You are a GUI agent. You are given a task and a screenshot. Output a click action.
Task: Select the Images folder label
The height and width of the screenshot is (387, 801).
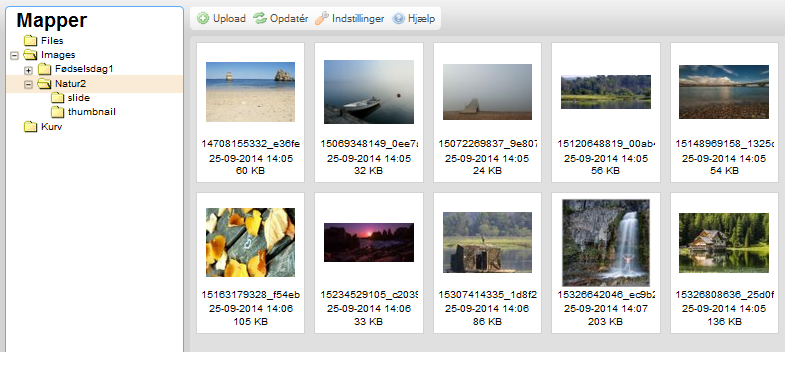(x=58, y=55)
